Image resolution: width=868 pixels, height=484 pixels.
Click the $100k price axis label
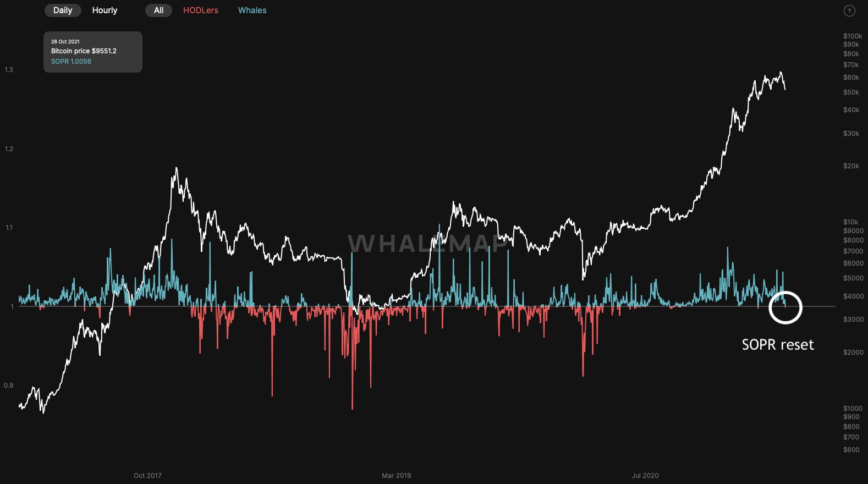point(852,36)
